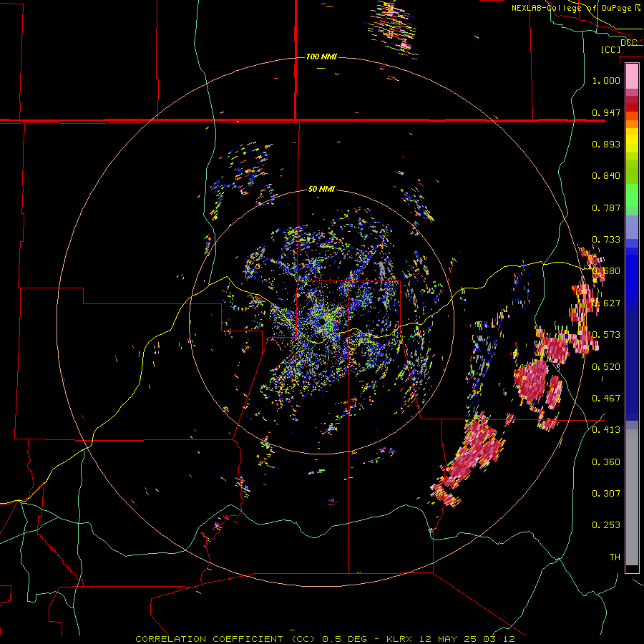The width and height of the screenshot is (644, 644).
Task: Click the TH label on legend
Action: (x=615, y=557)
